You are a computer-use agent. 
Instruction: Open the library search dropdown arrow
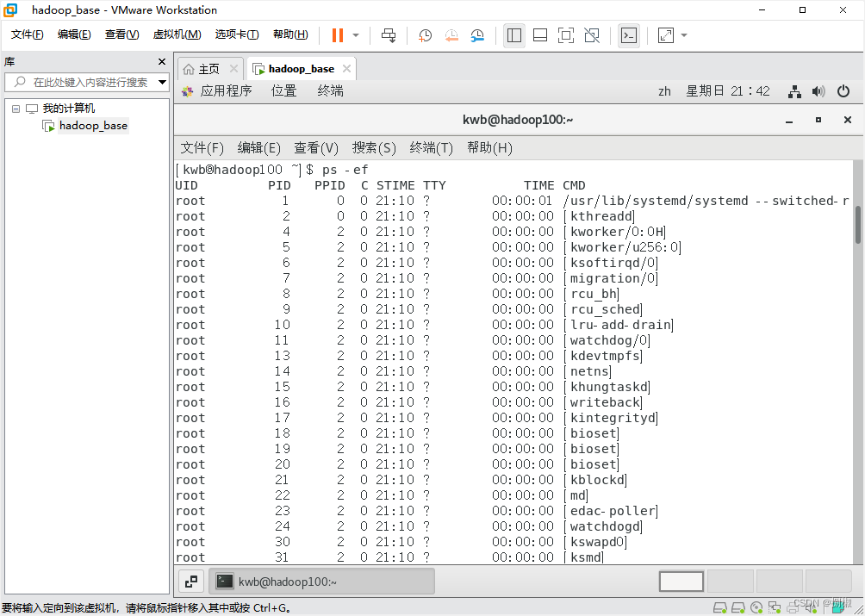[162, 82]
